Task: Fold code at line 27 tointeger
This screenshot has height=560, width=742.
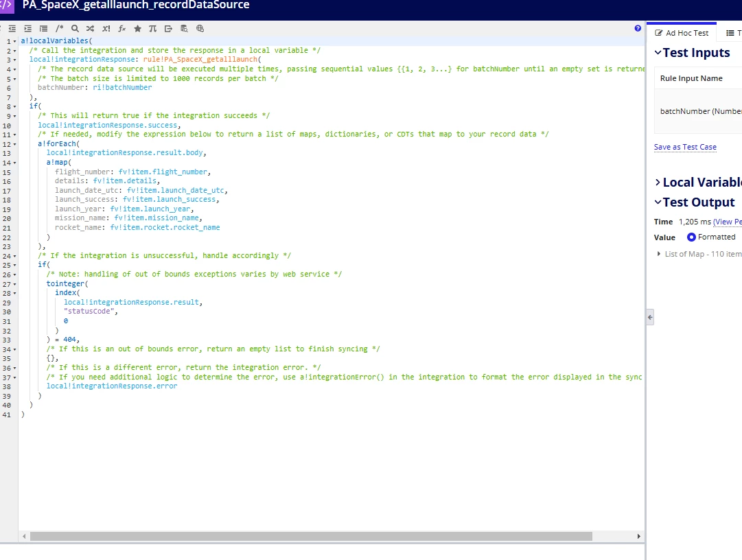Action: [x=14, y=285]
